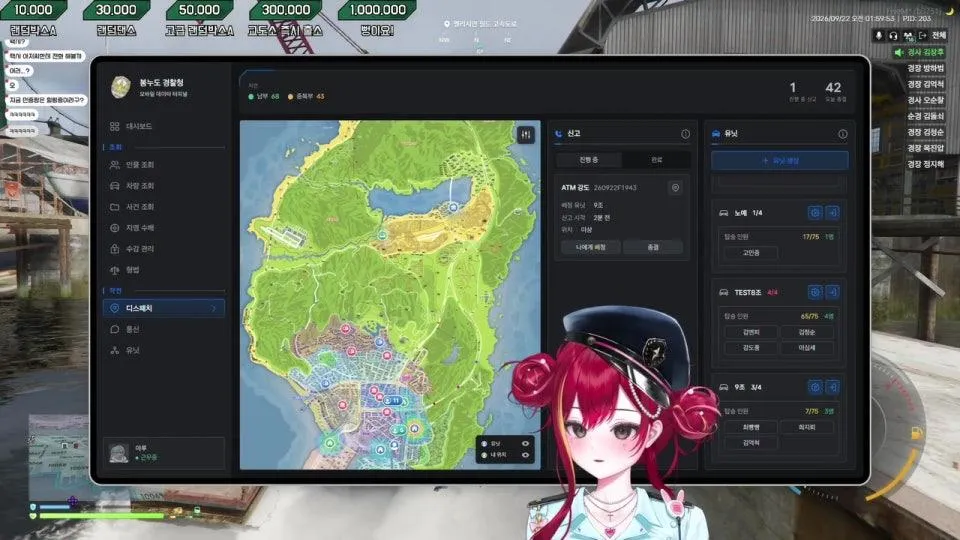
Task: Click the ATM 강도 report ID 260922F1943
Action: click(615, 188)
